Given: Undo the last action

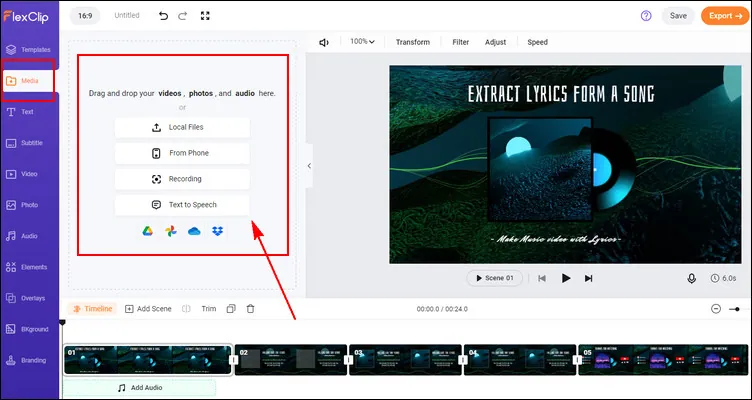Looking at the screenshot, I should point(164,16).
